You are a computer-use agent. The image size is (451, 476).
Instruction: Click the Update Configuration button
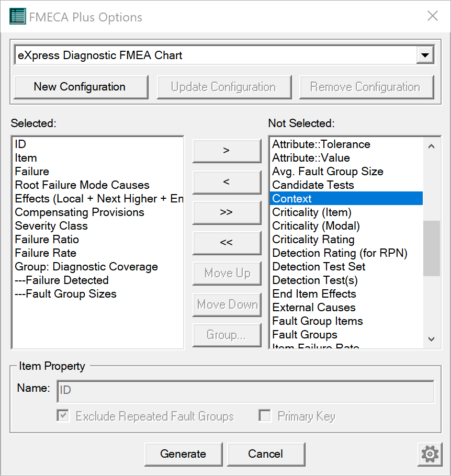coord(224,87)
